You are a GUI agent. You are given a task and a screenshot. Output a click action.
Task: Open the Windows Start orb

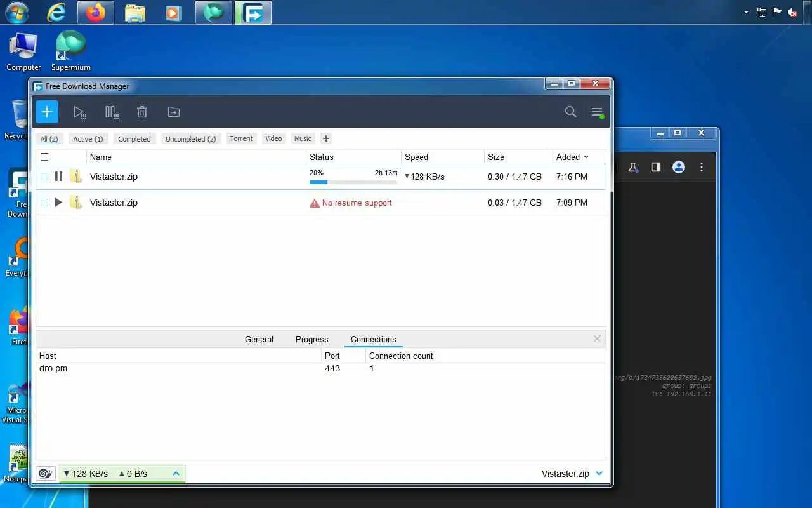click(17, 12)
